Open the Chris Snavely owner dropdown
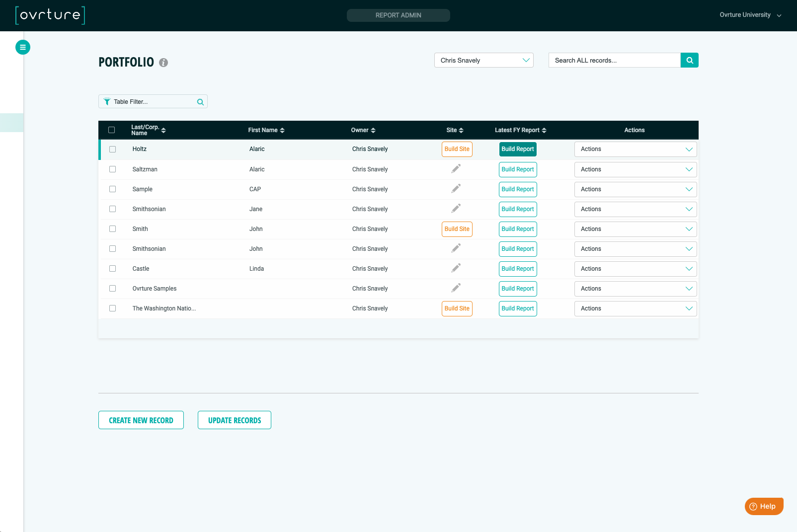The height and width of the screenshot is (532, 797). point(483,60)
